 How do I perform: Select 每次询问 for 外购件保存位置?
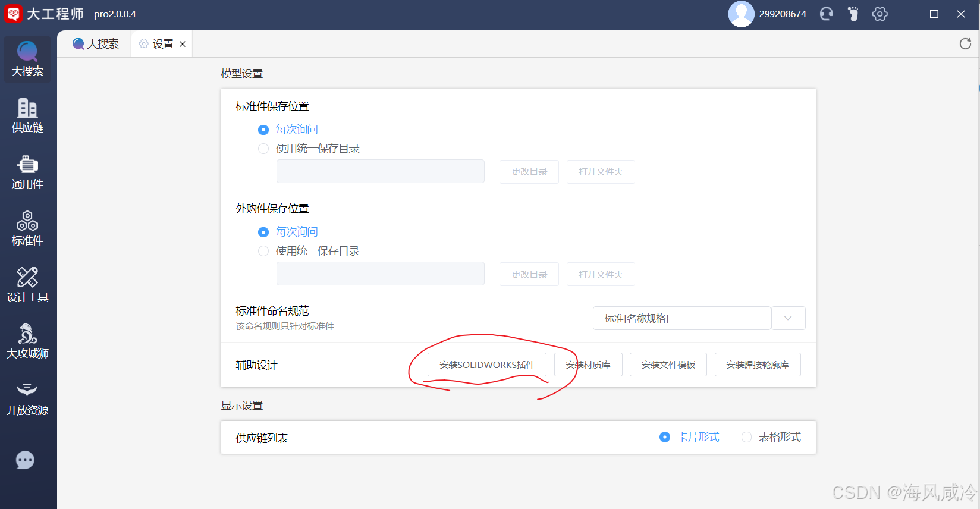(x=288, y=232)
